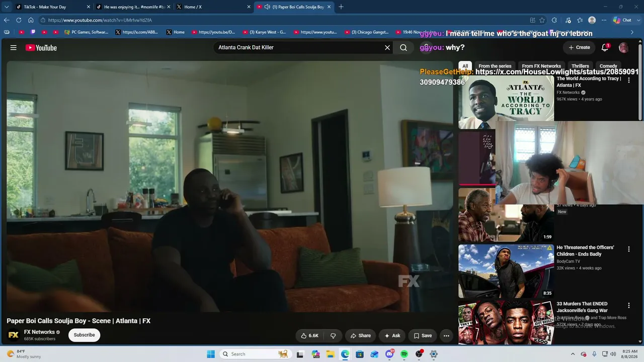Go back to the previous page

pos(7,20)
